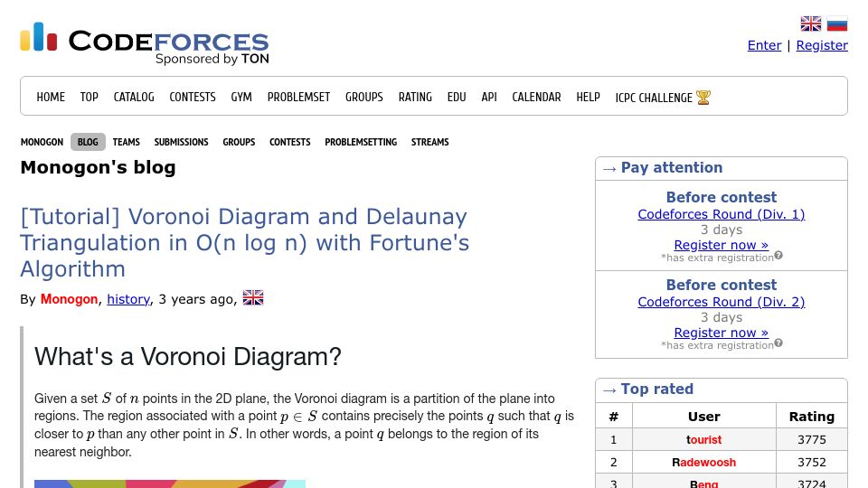The height and width of the screenshot is (488, 868).
Task: Click Register now for Div. 1 round
Action: point(722,245)
